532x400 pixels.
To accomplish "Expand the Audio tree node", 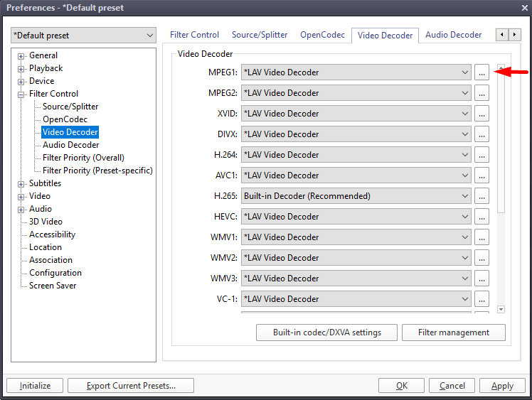I will point(21,210).
